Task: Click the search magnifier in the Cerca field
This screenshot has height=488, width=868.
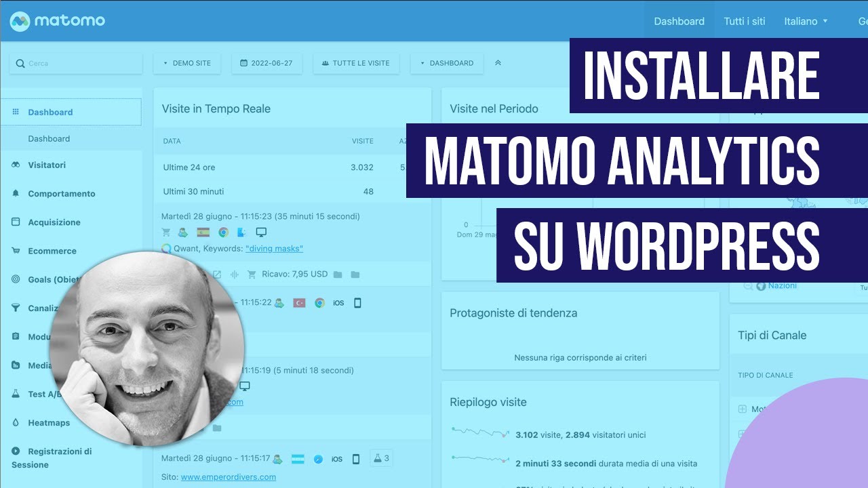Action: pyautogui.click(x=20, y=63)
